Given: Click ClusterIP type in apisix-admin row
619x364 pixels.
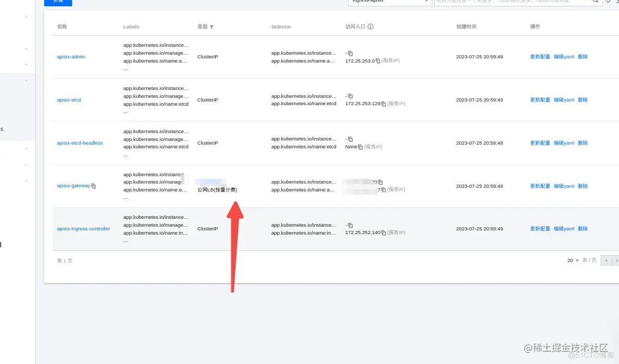Looking at the screenshot, I should (x=208, y=57).
